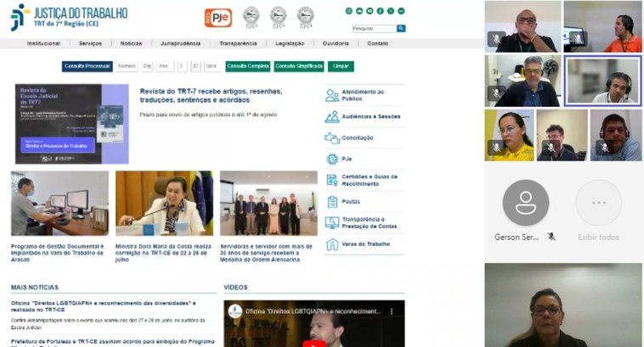Open the X (Twitter) social icon
Screen dimensions: 644x347
point(391,11)
